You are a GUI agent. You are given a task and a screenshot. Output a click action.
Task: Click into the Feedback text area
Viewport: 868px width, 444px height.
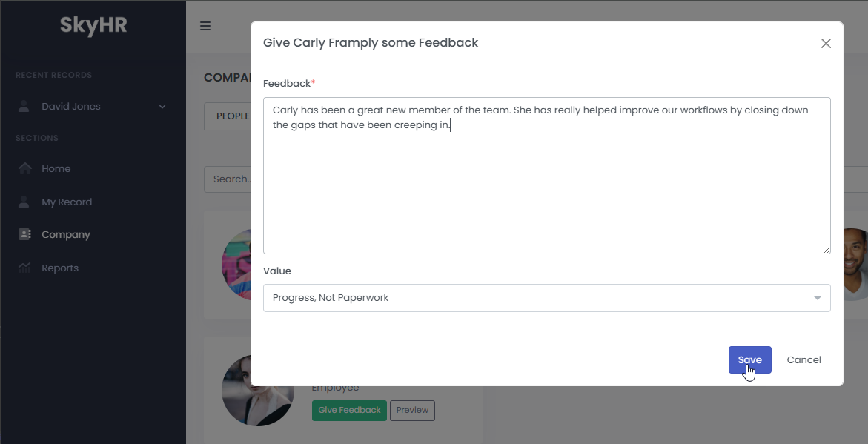pyautogui.click(x=546, y=185)
